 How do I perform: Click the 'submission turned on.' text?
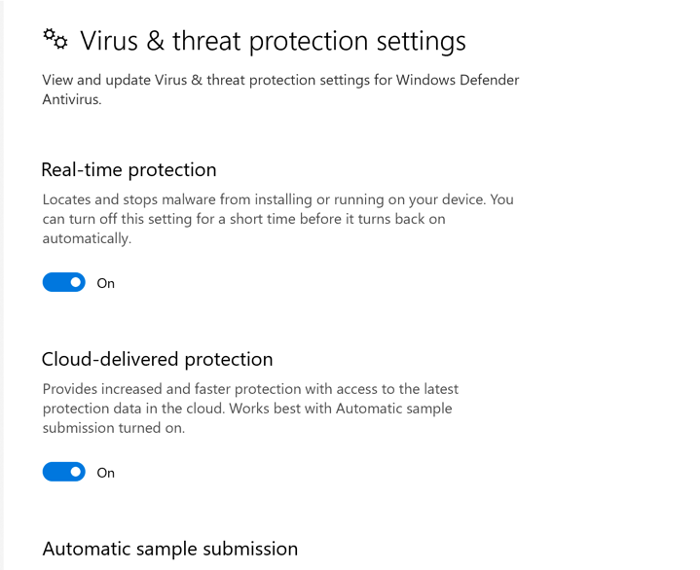point(114,429)
